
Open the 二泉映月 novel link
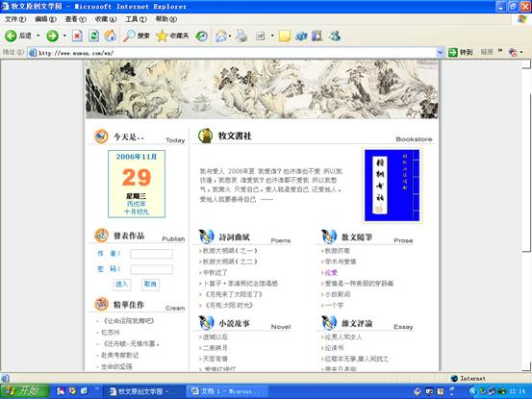215,348
